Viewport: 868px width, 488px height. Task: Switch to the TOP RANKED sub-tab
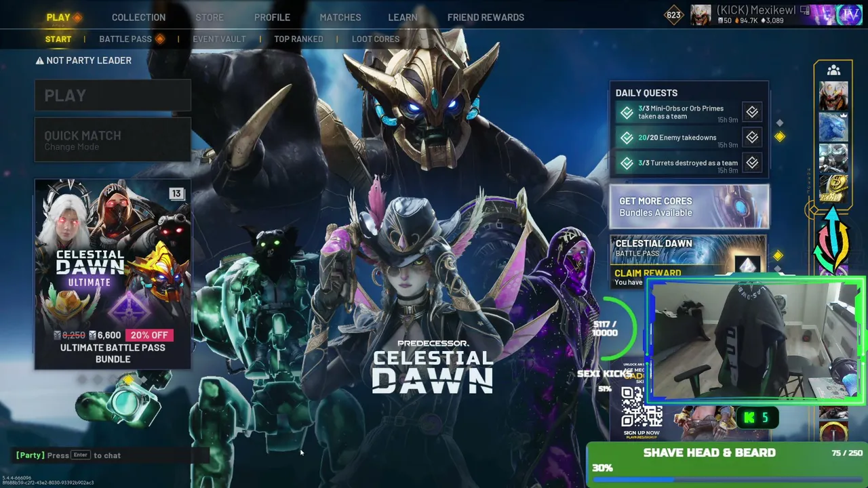tap(298, 39)
